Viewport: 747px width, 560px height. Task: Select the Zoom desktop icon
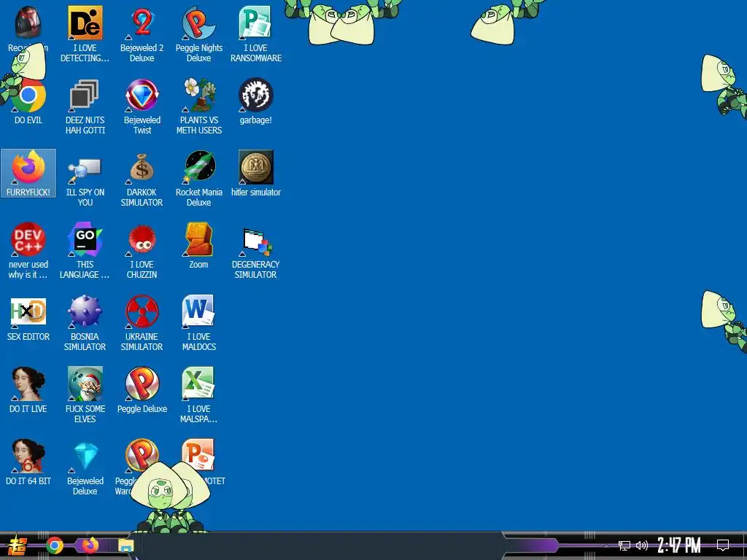[x=198, y=239]
